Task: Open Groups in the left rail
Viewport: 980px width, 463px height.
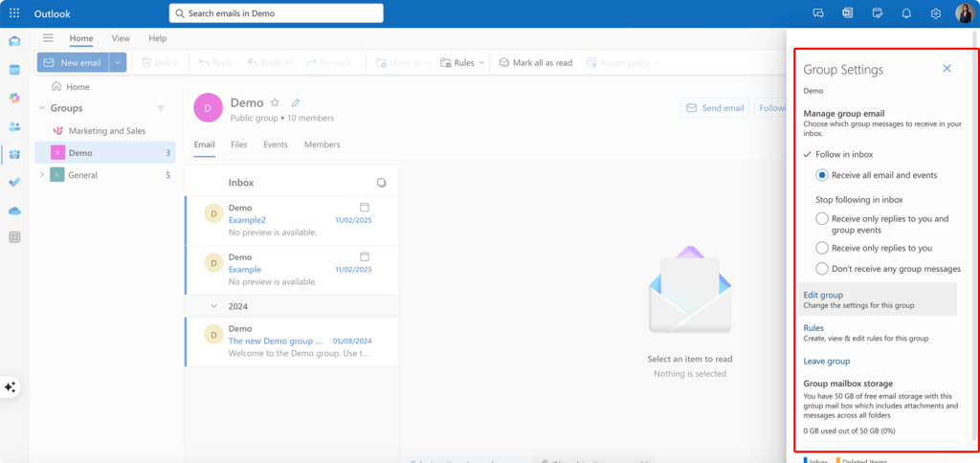Action: 14,154
